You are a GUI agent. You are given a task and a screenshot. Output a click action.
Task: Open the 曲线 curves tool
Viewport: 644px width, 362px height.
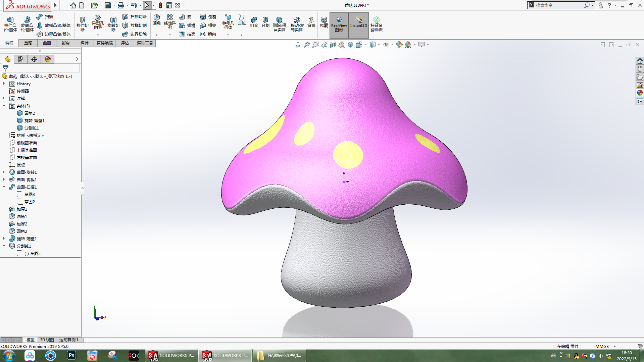[242, 20]
